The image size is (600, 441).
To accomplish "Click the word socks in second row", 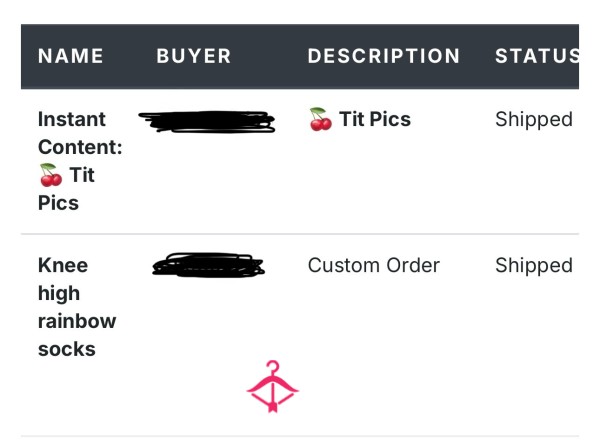I will pos(67,349).
